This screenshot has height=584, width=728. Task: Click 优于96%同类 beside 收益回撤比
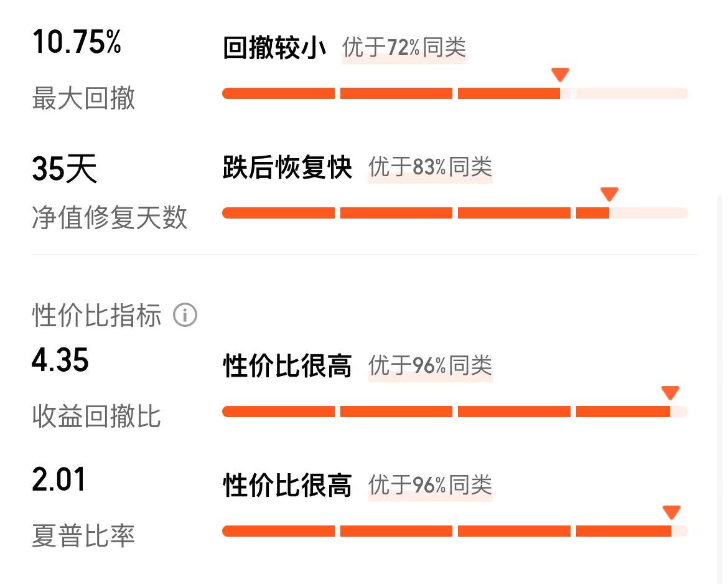[430, 365]
